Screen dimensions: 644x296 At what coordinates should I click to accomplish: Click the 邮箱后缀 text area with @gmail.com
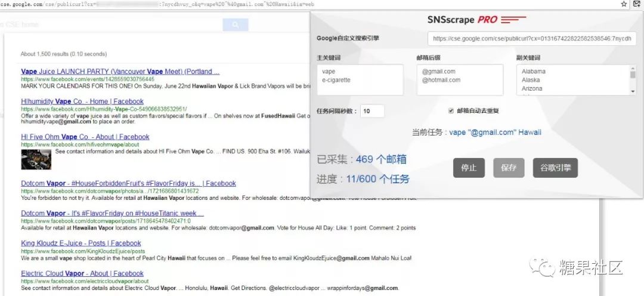460,80
